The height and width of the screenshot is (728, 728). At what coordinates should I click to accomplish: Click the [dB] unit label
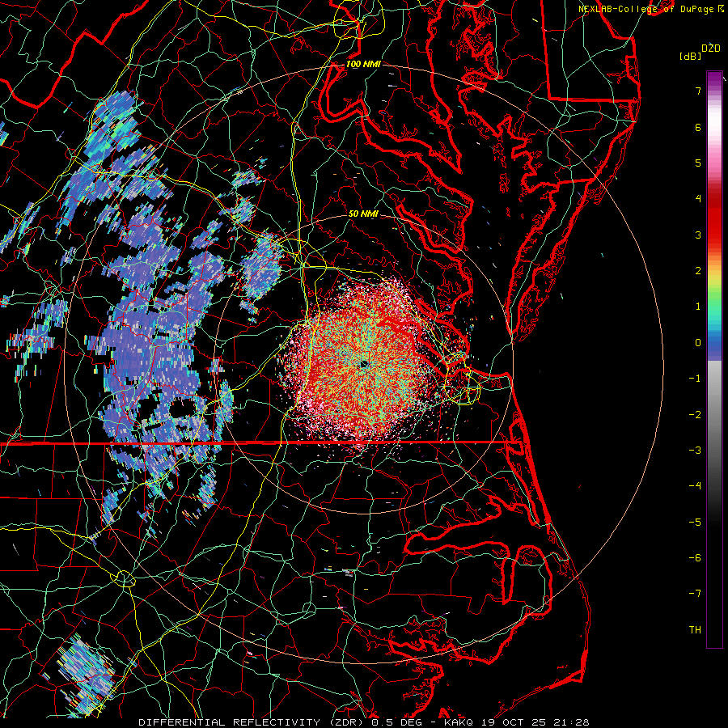pyautogui.click(x=690, y=56)
